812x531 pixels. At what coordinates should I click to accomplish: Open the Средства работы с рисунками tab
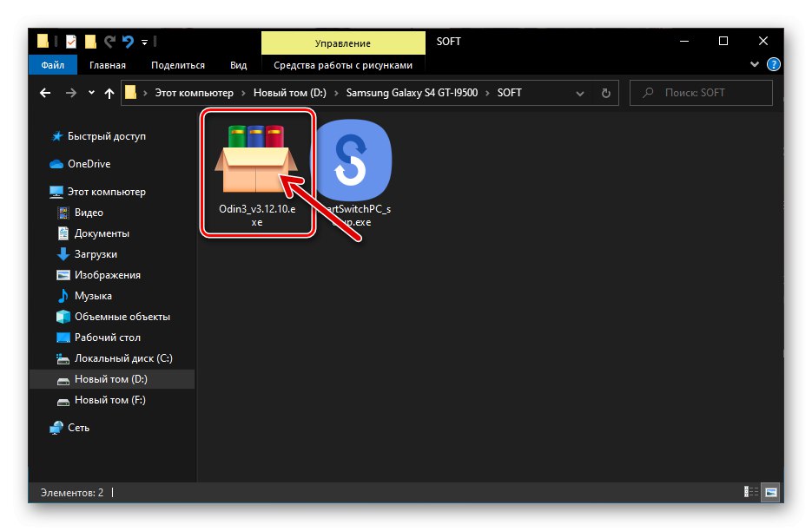click(343, 65)
